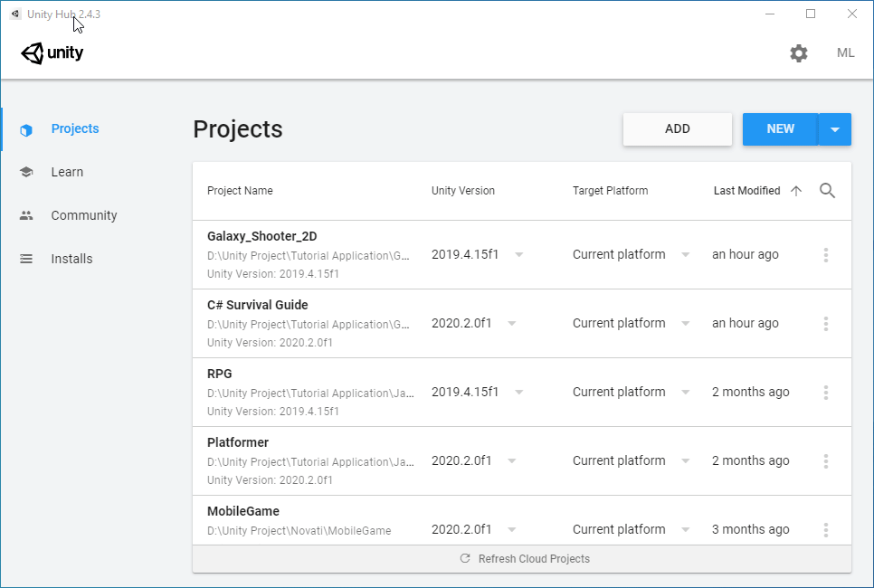
Task: Open Unity version dropdown for Platformer
Action: 512,461
